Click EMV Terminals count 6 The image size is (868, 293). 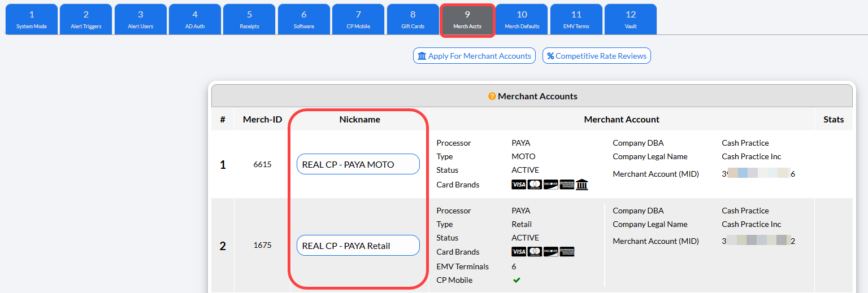click(514, 266)
